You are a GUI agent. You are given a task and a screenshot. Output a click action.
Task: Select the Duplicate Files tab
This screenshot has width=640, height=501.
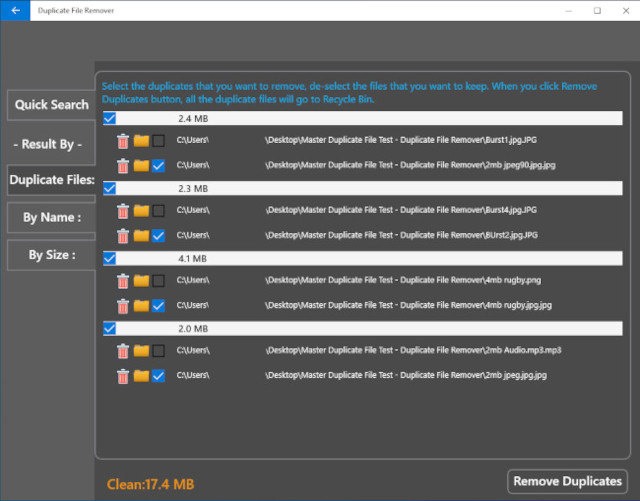click(x=51, y=180)
